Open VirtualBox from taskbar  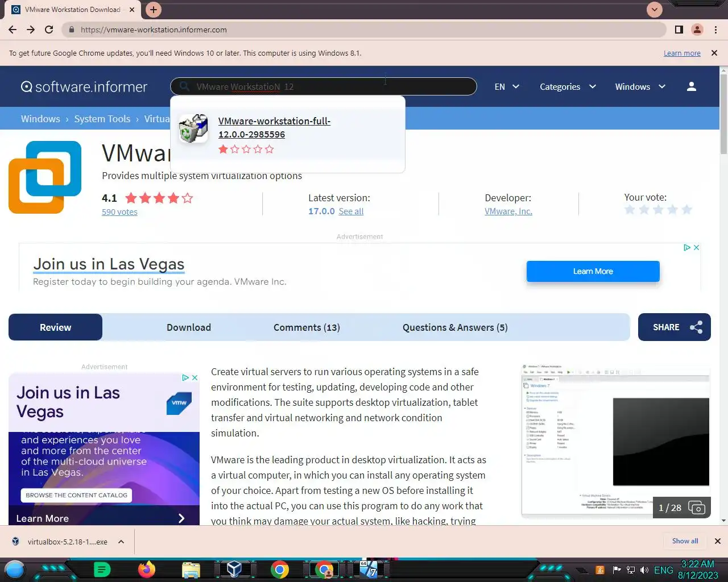tap(234, 569)
